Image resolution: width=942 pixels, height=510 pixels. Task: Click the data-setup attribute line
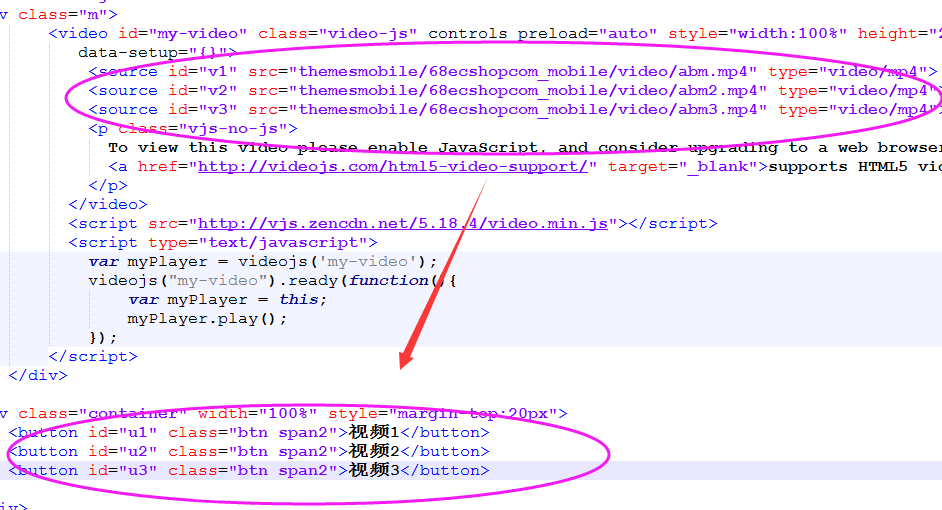tap(157, 53)
